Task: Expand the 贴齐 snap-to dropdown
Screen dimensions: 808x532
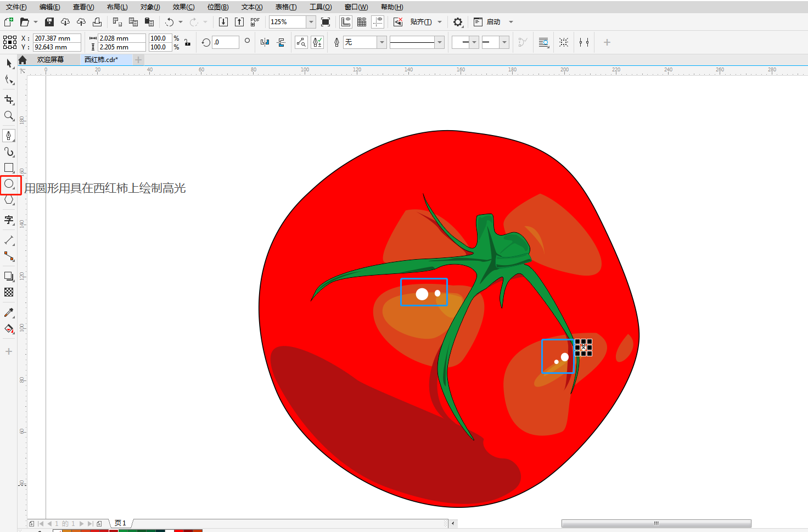Action: pyautogui.click(x=440, y=22)
